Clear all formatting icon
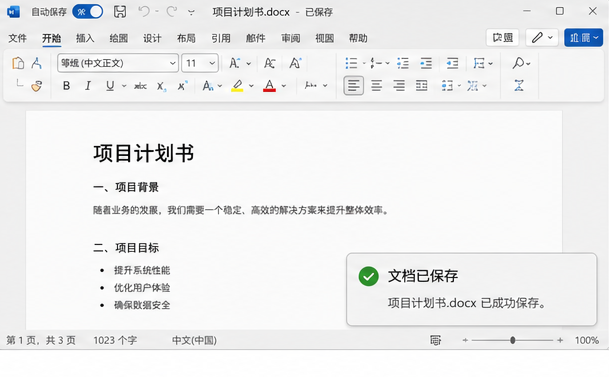 pos(295,63)
